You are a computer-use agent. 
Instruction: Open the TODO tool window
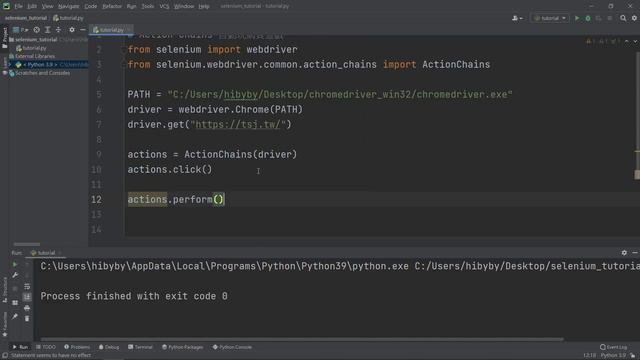tap(46, 347)
